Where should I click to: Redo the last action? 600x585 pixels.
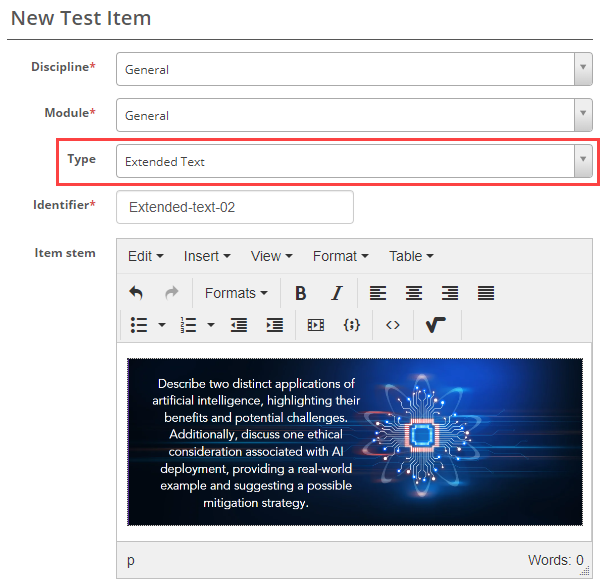172,293
